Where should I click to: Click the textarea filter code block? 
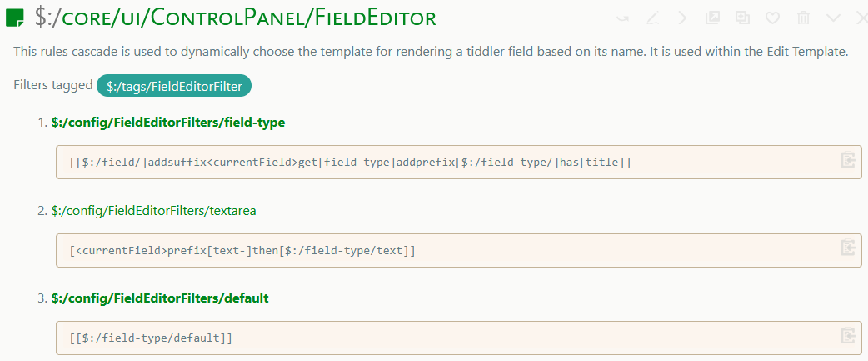pyautogui.click(x=242, y=249)
